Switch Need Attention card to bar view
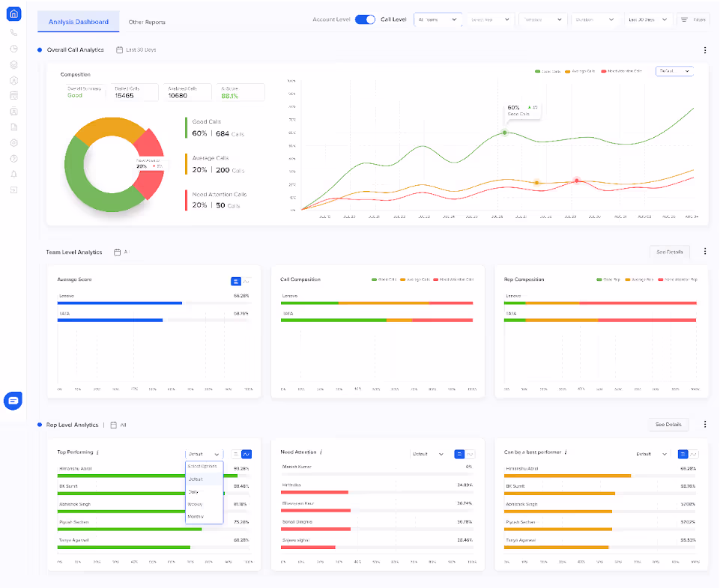Screen dimensions: 720x588 (x=459, y=455)
